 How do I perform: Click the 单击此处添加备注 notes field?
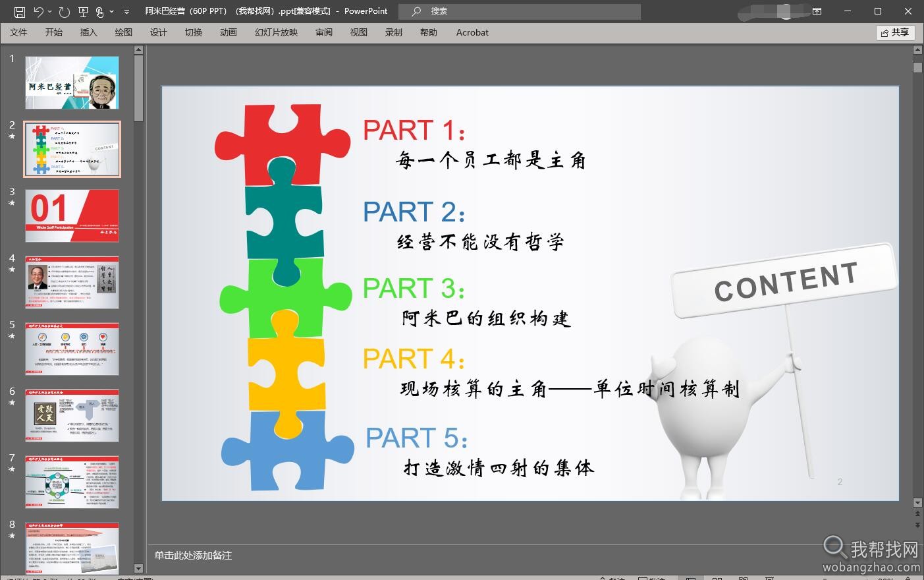(x=194, y=556)
